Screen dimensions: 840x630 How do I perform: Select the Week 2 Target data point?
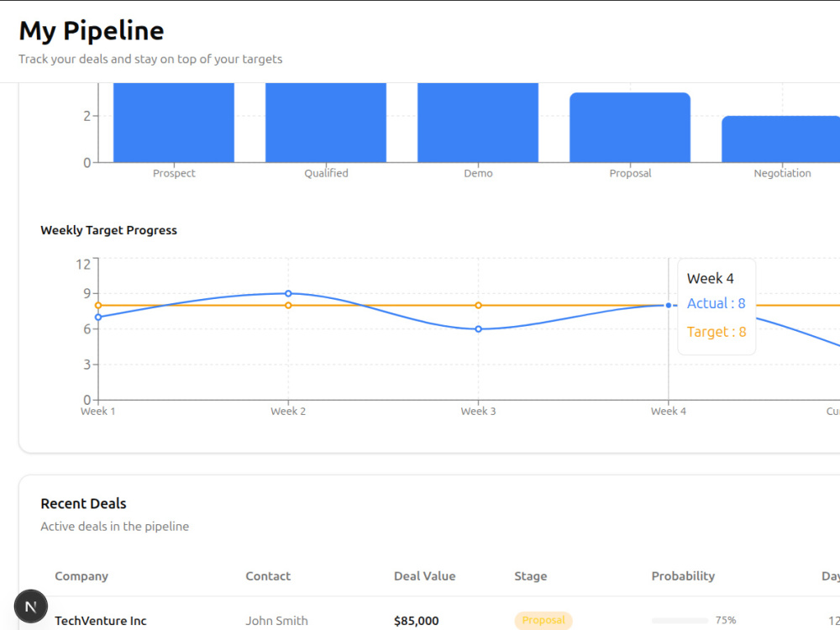click(x=288, y=306)
